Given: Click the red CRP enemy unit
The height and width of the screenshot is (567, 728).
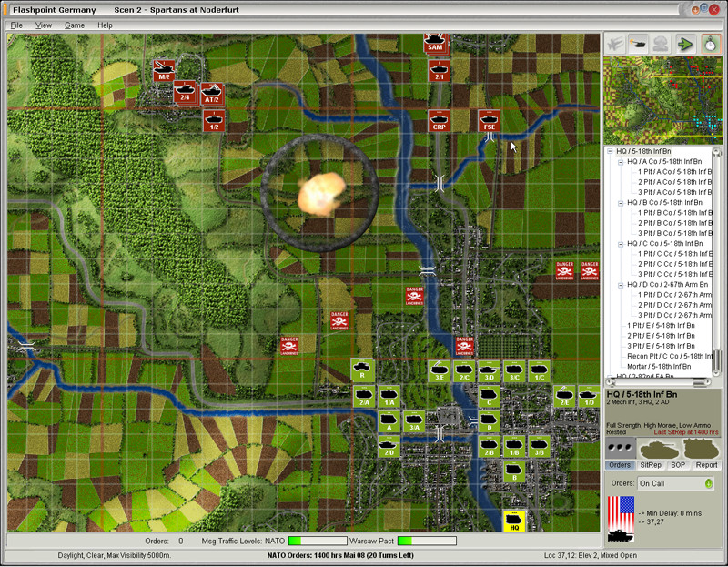Looking at the screenshot, I should [x=440, y=120].
